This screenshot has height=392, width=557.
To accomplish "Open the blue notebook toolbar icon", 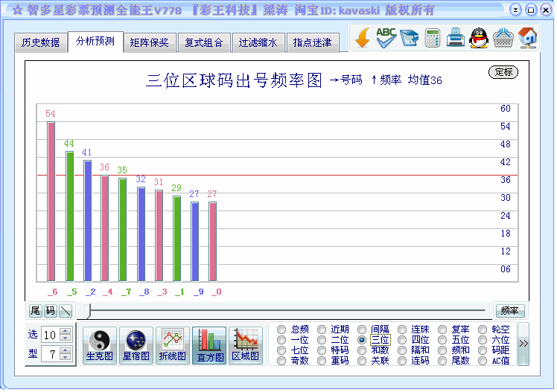I will (410, 38).
